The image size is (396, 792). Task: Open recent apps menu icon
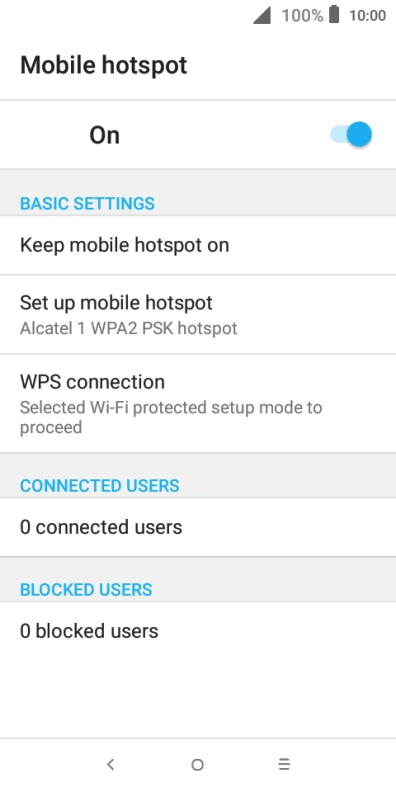[x=284, y=765]
